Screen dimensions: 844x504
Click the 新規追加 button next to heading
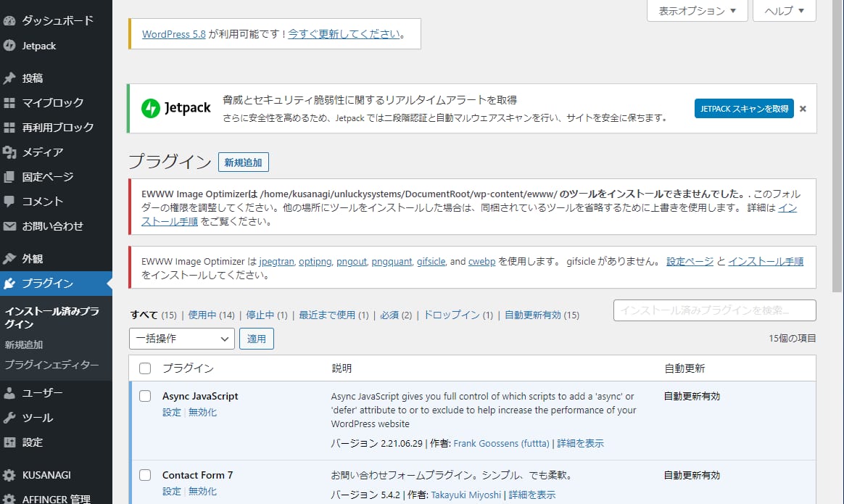pos(244,162)
